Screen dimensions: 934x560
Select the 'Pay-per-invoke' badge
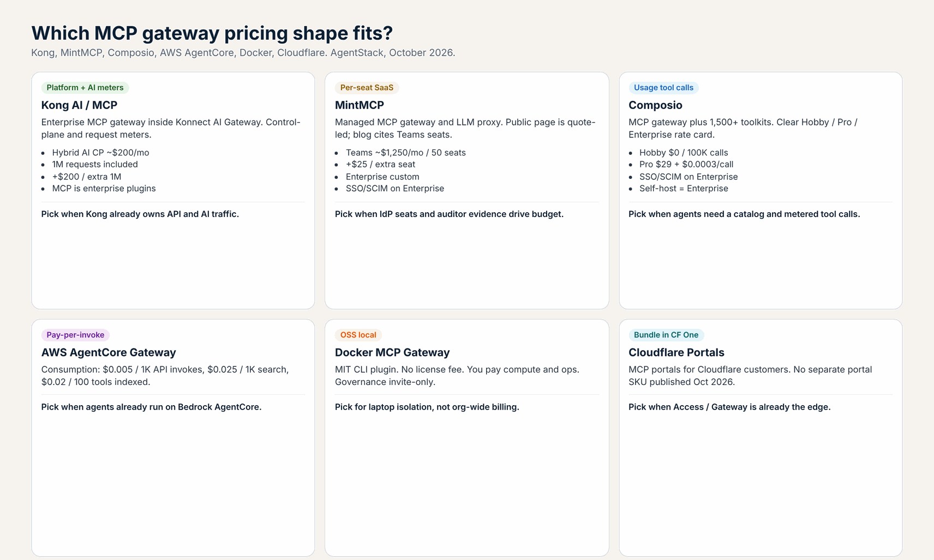pos(75,335)
